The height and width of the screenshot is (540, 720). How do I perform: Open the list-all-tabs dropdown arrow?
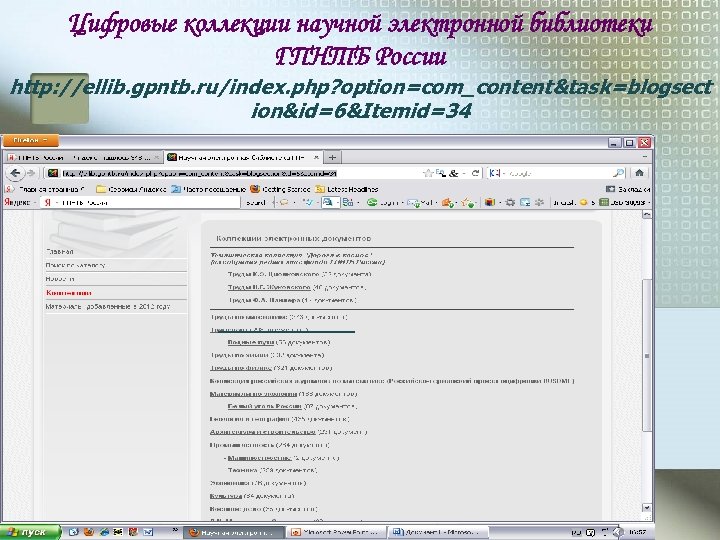click(x=645, y=158)
